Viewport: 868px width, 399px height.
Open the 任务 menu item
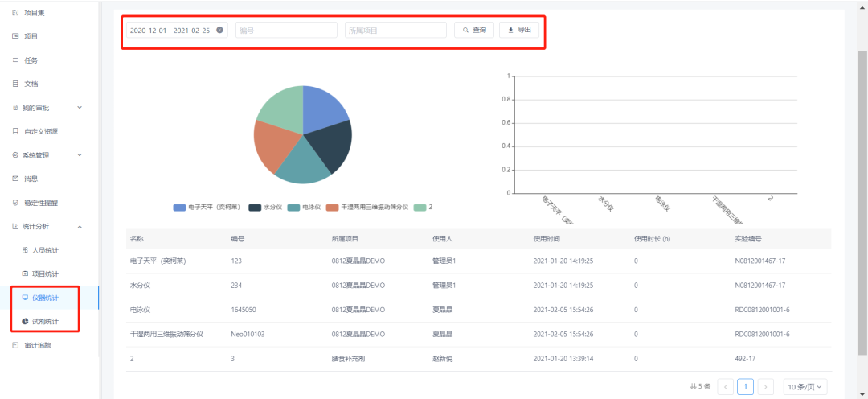point(31,60)
